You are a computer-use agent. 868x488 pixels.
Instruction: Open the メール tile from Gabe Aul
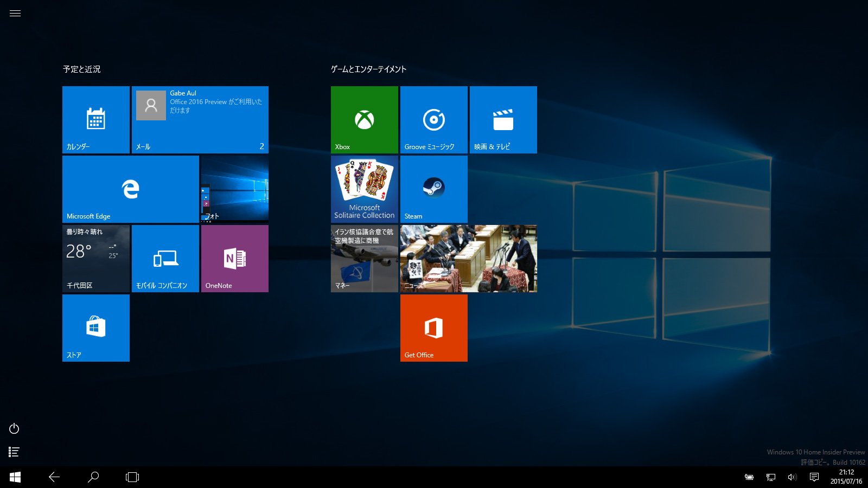pos(200,120)
